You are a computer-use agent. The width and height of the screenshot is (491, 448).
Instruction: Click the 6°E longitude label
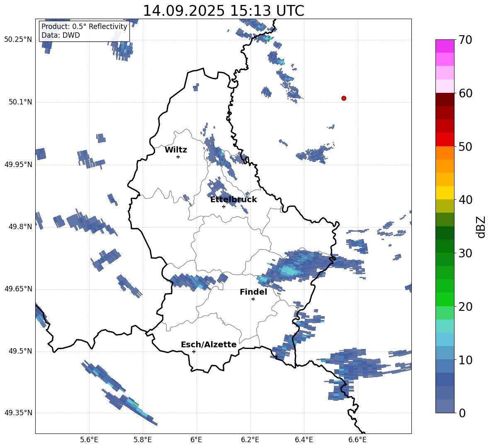coord(196,440)
